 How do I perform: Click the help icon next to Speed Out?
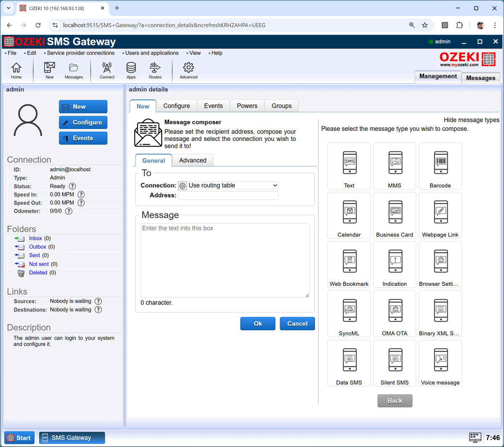(81, 203)
